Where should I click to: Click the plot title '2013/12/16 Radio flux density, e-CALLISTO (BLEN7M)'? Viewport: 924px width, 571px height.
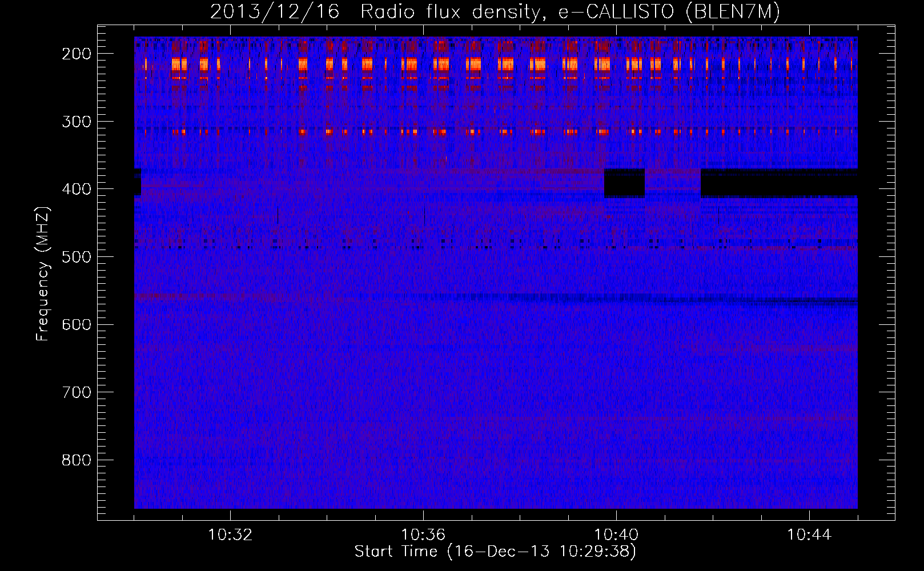(495, 11)
